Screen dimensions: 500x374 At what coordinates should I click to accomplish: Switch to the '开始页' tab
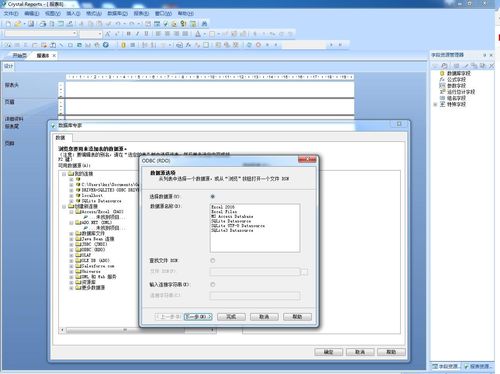point(19,55)
